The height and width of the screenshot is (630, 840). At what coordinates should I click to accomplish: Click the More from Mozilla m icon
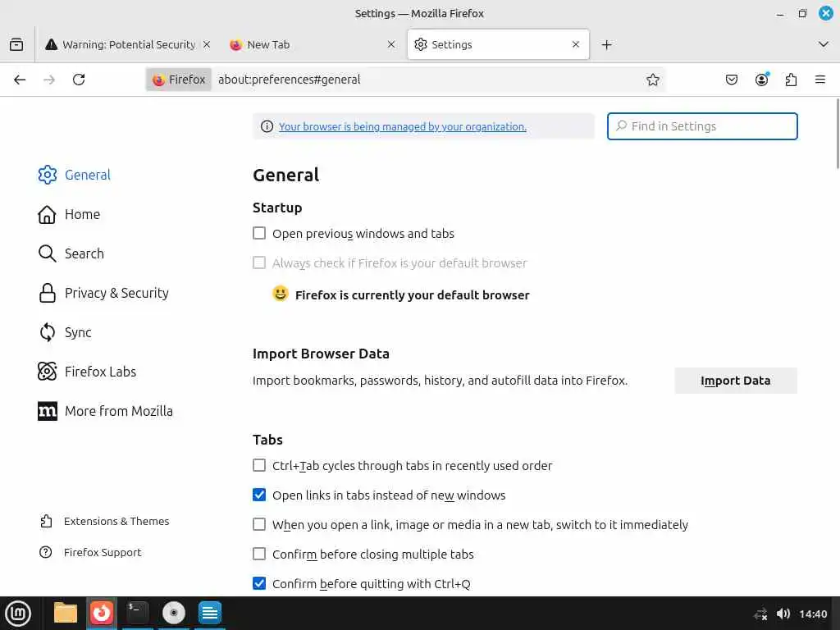[x=47, y=411]
